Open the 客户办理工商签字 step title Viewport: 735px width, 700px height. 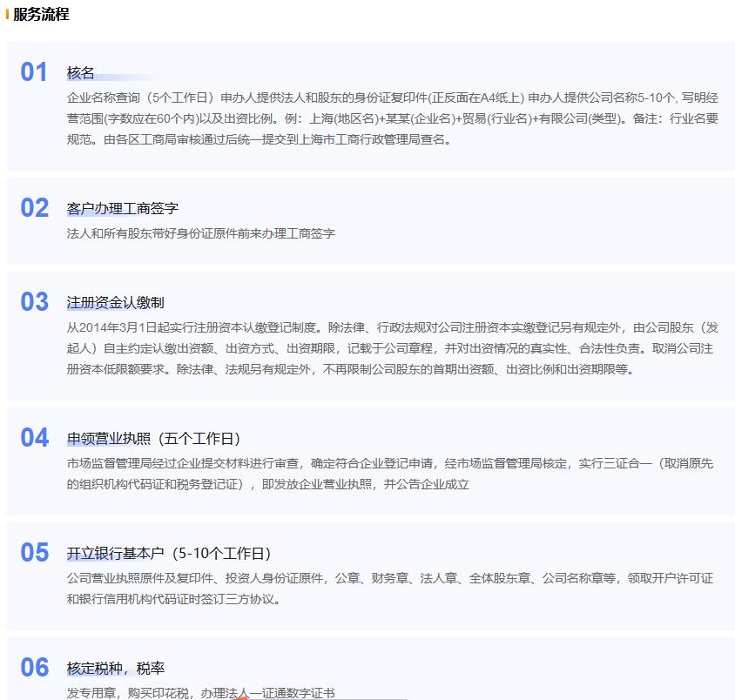(123, 209)
